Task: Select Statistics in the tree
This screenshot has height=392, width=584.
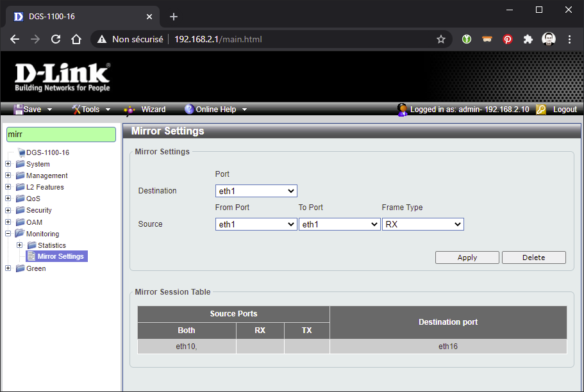Action: coord(52,245)
